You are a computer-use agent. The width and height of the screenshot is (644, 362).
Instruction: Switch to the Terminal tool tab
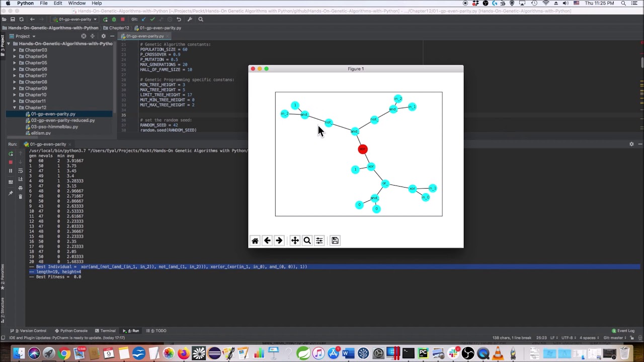click(106, 331)
